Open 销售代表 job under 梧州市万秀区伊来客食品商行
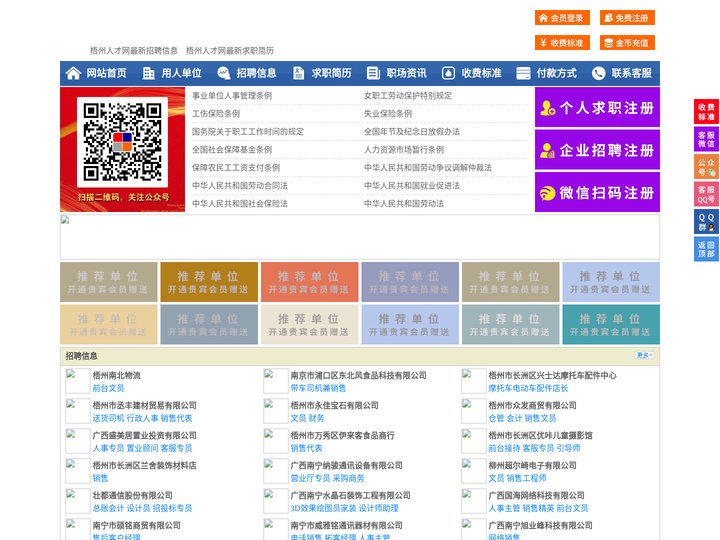This screenshot has height=540, width=720. pos(306,448)
